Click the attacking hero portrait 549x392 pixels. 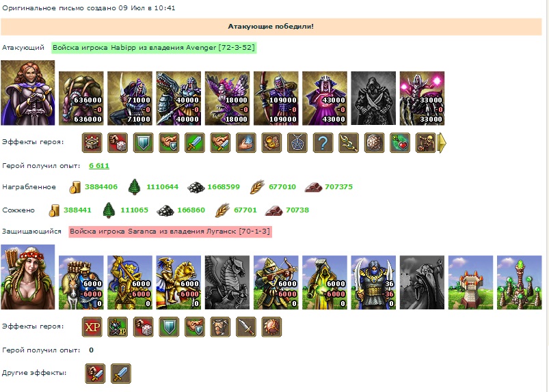[x=27, y=93]
